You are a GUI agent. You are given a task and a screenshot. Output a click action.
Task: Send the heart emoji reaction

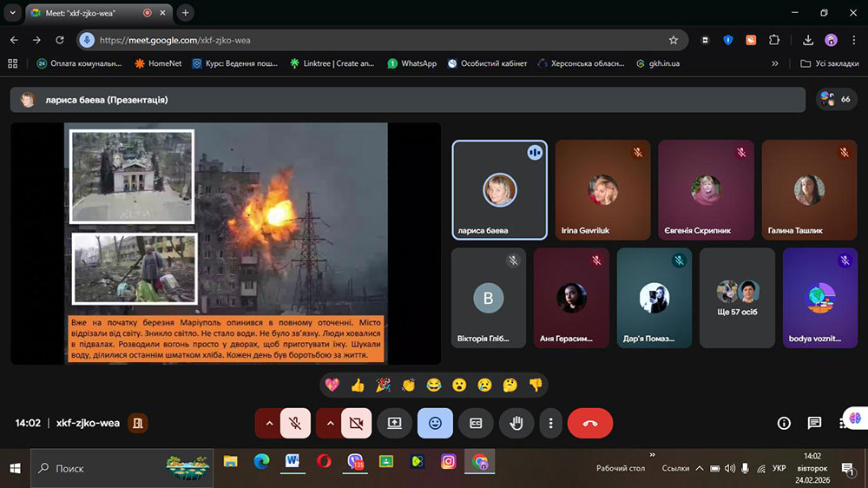pos(332,385)
